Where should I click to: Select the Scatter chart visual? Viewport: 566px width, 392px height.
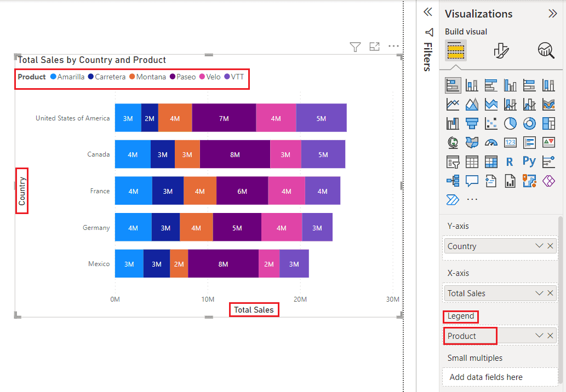(491, 124)
